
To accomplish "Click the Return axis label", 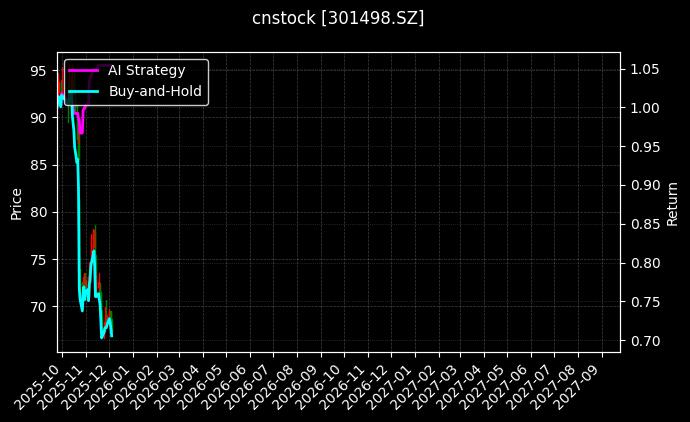I will click(x=673, y=203).
